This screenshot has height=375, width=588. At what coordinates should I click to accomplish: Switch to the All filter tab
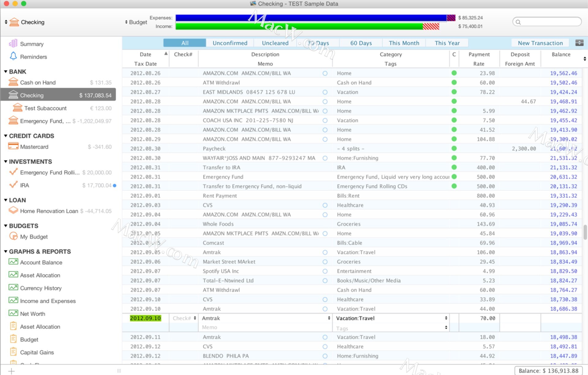185,43
